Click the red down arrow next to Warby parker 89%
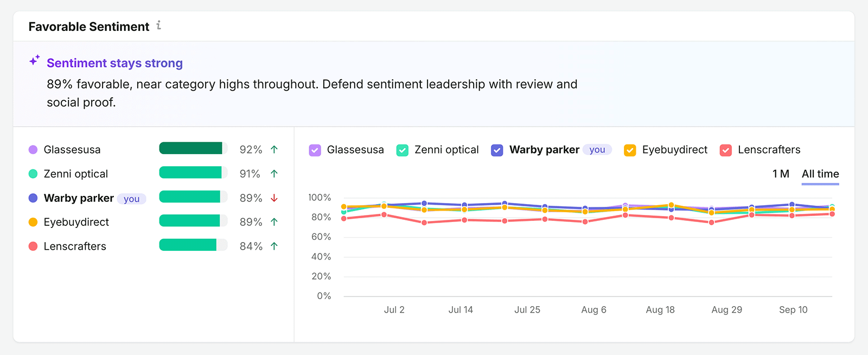Viewport: 868px width, 355px height. [x=274, y=198]
